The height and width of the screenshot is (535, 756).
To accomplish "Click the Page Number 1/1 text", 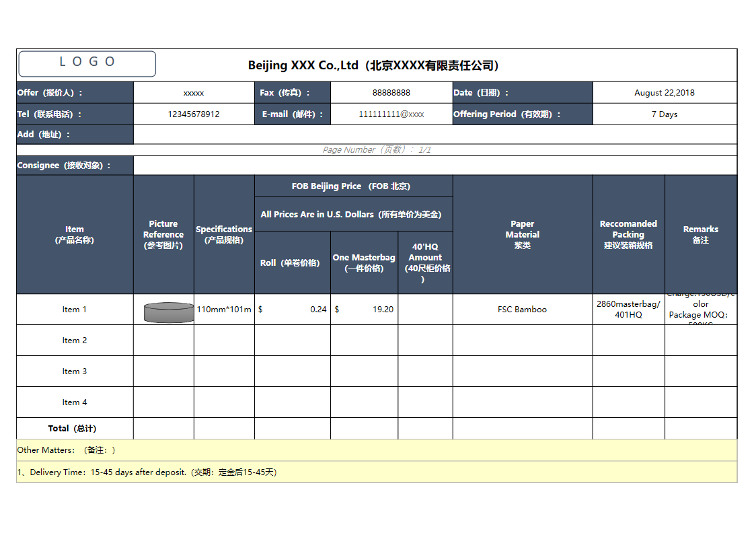I will (377, 150).
